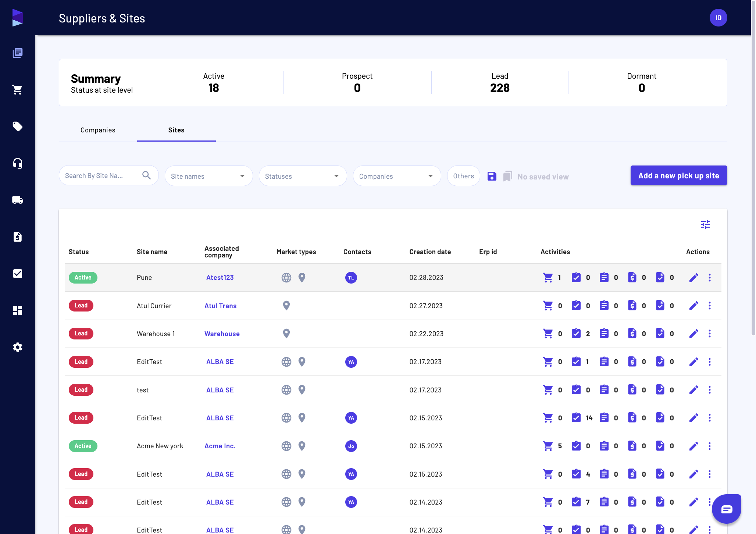Viewport: 756px width, 534px height.
Task: Open the headset support sidebar icon
Action: click(17, 163)
